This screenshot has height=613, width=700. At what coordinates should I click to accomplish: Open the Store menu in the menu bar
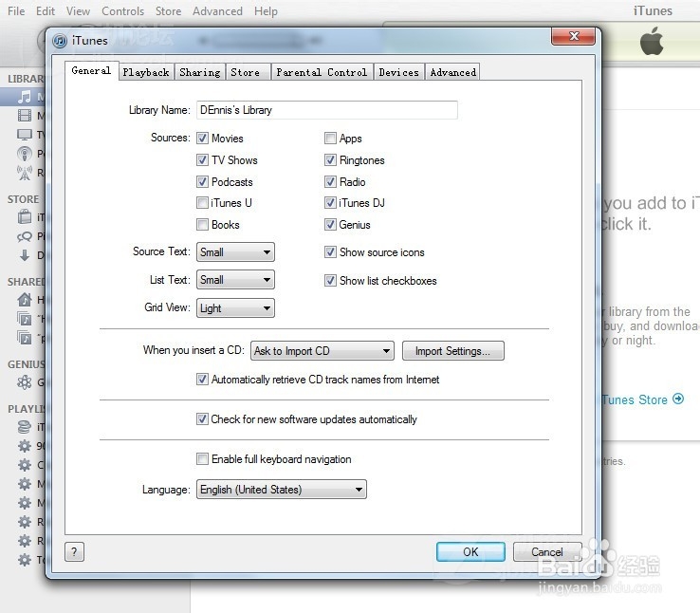(x=168, y=11)
